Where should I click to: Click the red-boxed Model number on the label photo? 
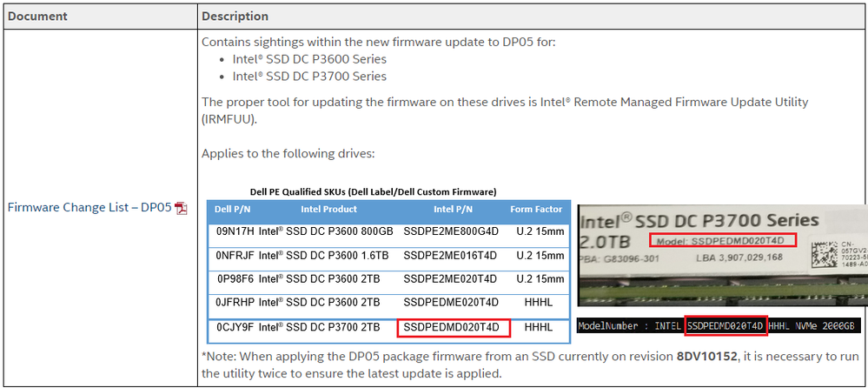721,239
